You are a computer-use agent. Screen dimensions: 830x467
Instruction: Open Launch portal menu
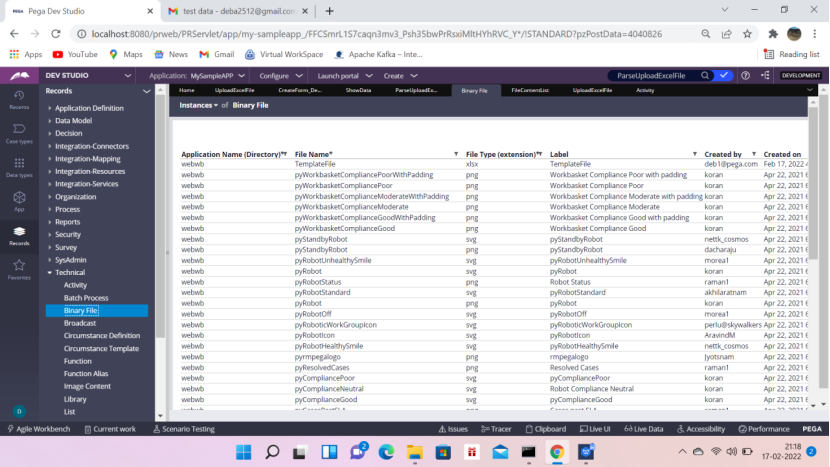(345, 76)
